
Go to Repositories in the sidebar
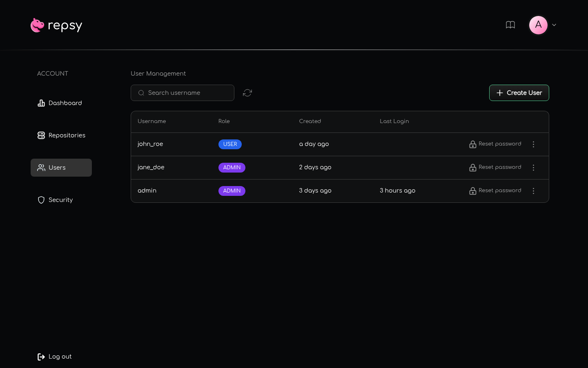(61, 135)
